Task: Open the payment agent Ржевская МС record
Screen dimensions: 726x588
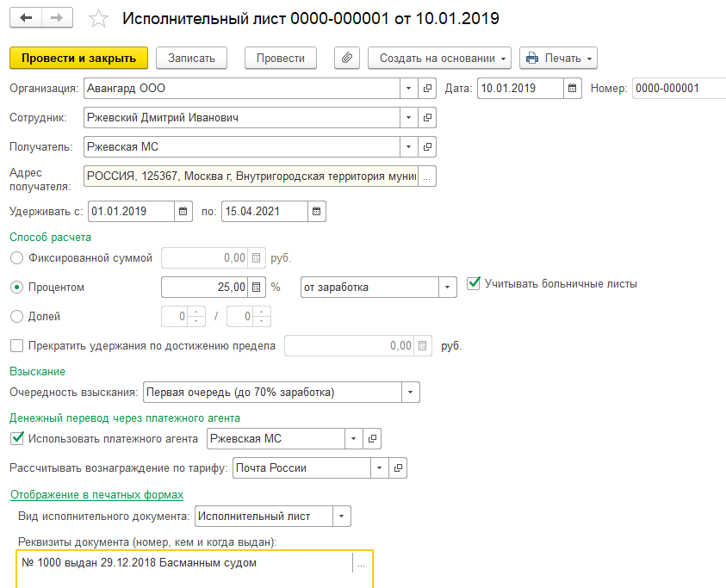Action: pyautogui.click(x=372, y=438)
